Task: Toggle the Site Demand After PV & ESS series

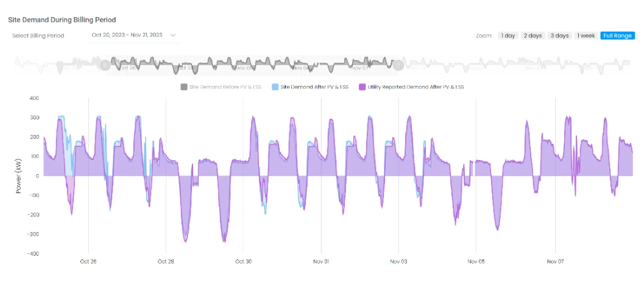Action: click(x=314, y=87)
